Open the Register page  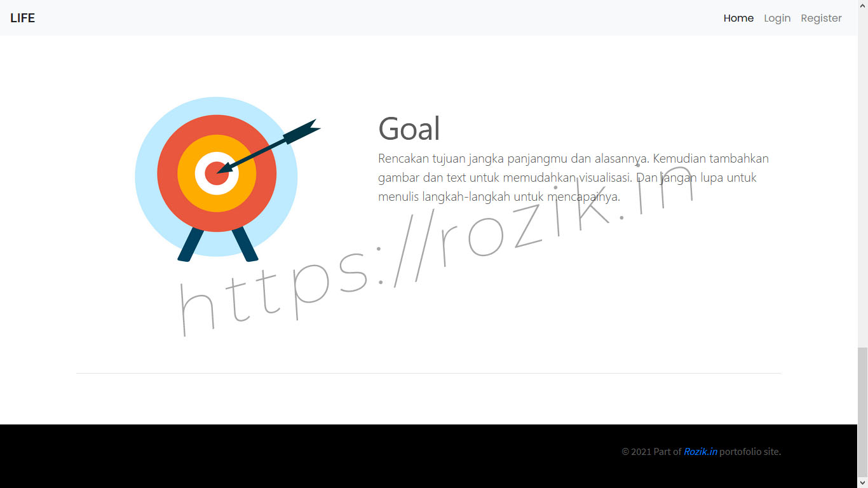(x=821, y=18)
